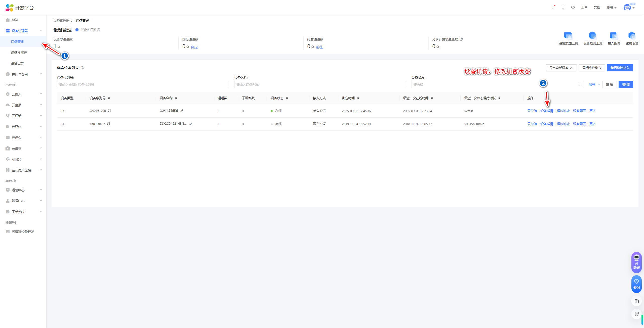Edit device name 公司1.28设备 via pencil icon
This screenshot has width=644, height=328.
182,111
